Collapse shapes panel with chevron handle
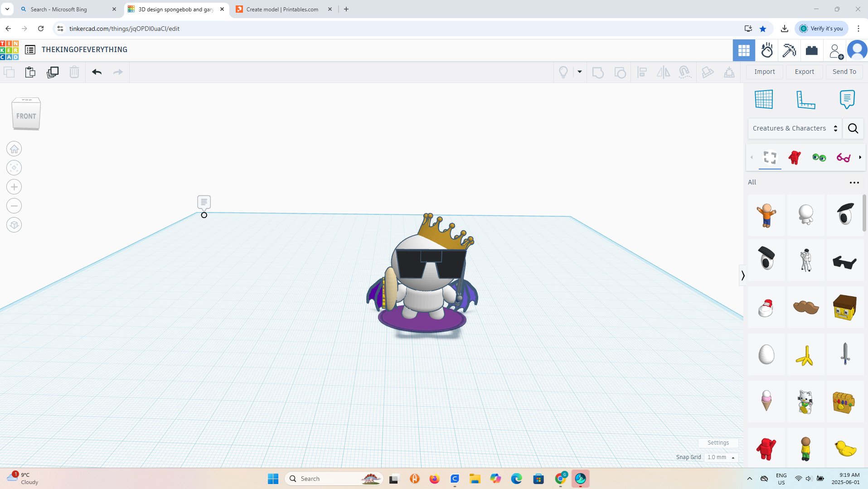Screen dimensions: 868x489 click(742, 275)
